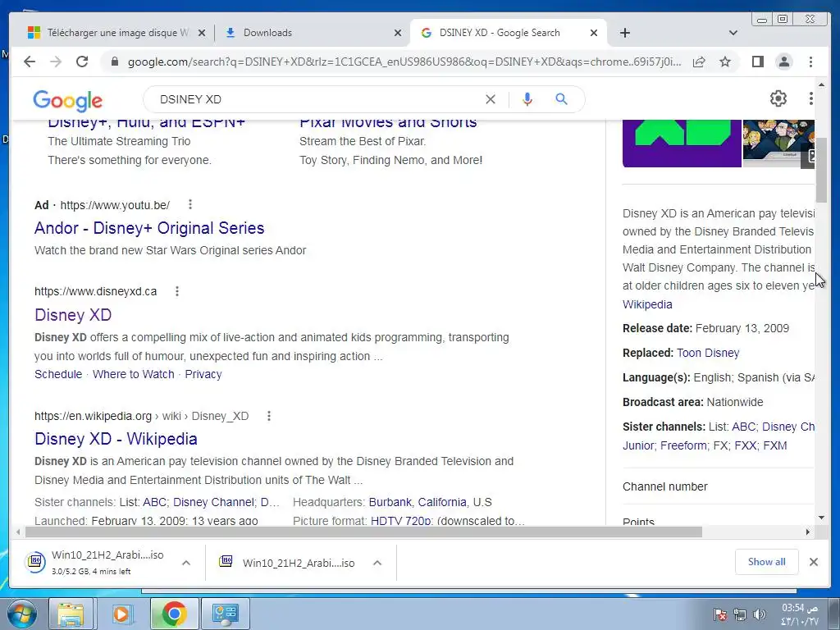Start voice search with microphone

coord(527,99)
